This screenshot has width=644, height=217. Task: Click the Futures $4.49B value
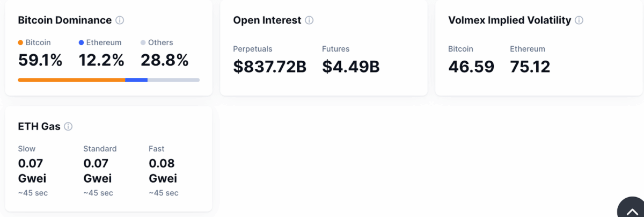pos(350,67)
